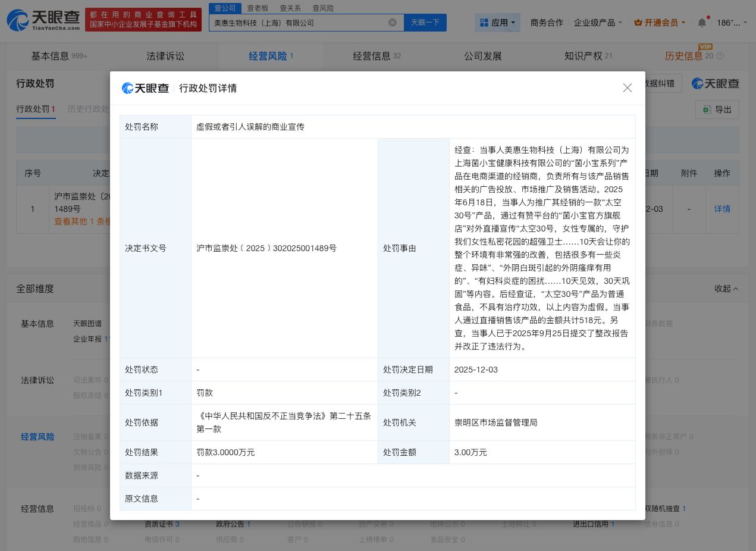Image resolution: width=756 pixels, height=551 pixels.
Task: Open 详情 link in the penalty table row
Action: [x=722, y=209]
